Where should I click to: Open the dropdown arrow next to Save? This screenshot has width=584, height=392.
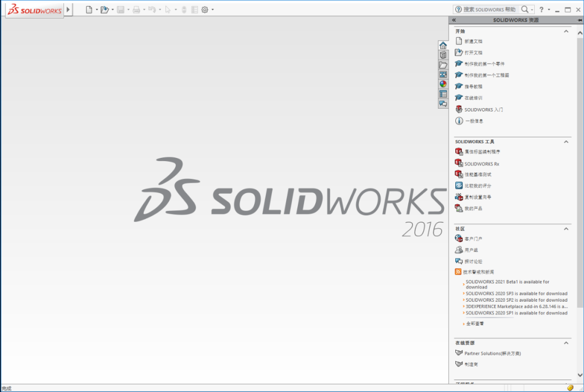click(x=128, y=10)
